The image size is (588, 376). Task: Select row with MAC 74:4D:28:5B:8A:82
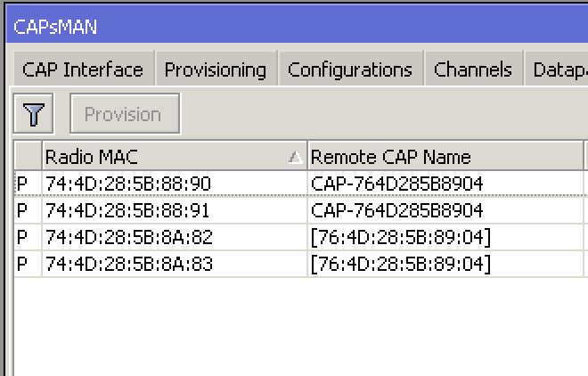pos(301,237)
